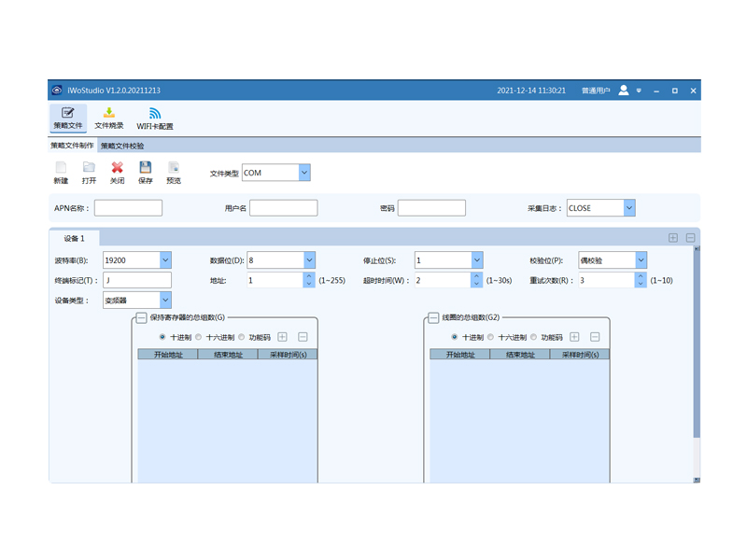The width and height of the screenshot is (747, 560).
Task: Open the 文件烧录 download section
Action: coord(108,119)
